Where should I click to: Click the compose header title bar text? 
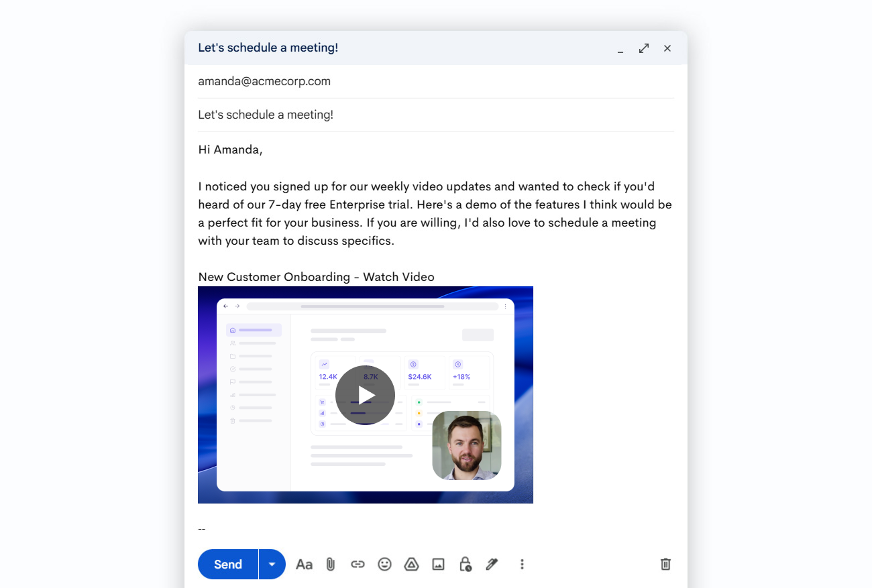pyautogui.click(x=268, y=48)
